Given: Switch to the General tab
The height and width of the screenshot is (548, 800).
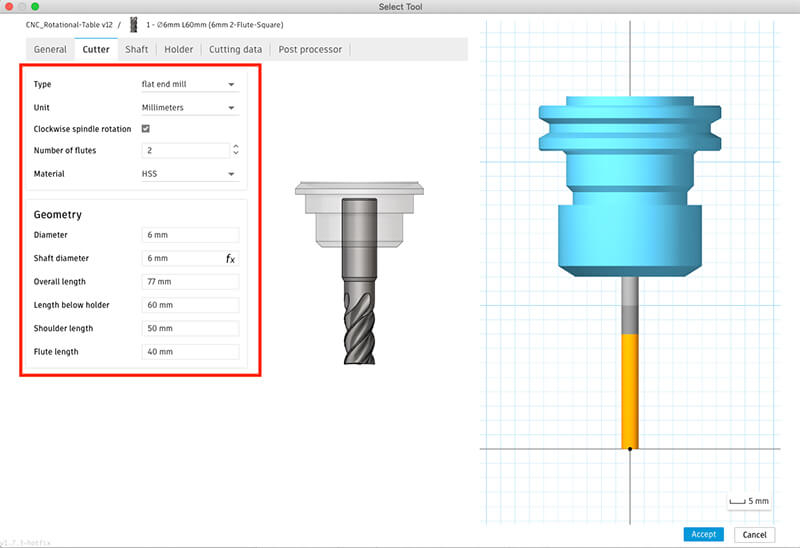Looking at the screenshot, I should (50, 49).
